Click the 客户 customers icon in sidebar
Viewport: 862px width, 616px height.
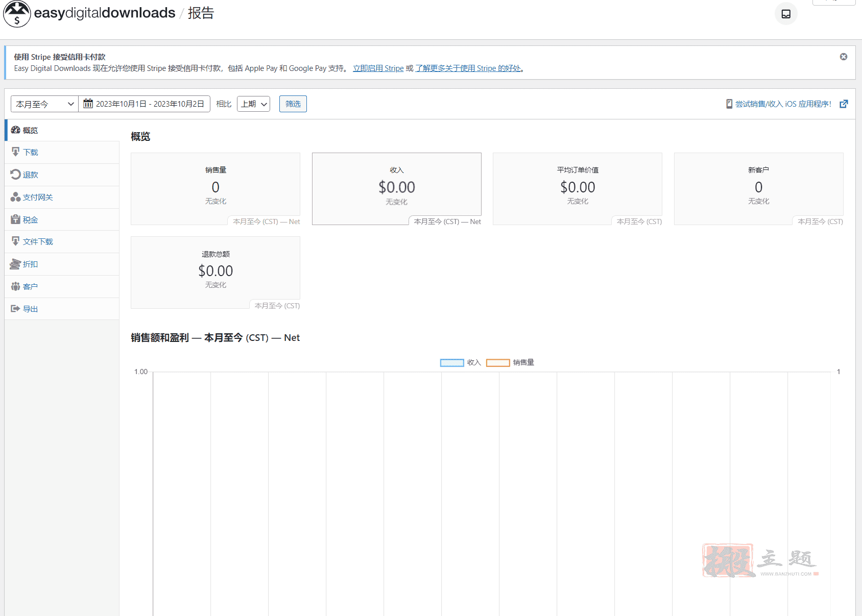point(15,286)
